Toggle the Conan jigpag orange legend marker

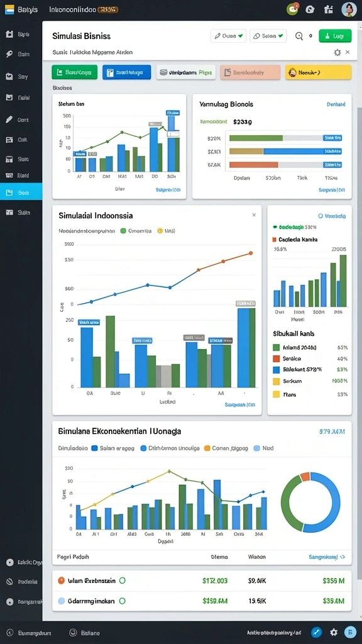pos(207,448)
